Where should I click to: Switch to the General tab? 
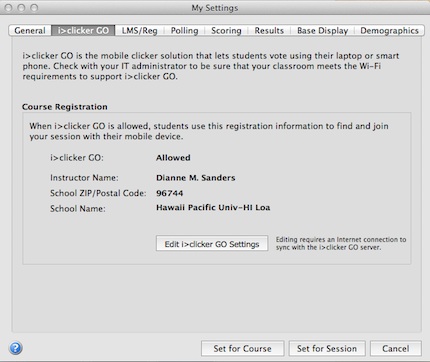tap(30, 30)
